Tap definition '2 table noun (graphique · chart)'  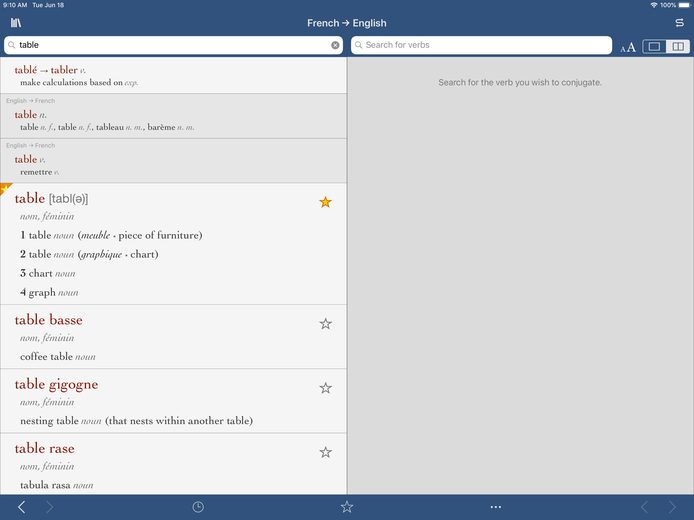(89, 254)
